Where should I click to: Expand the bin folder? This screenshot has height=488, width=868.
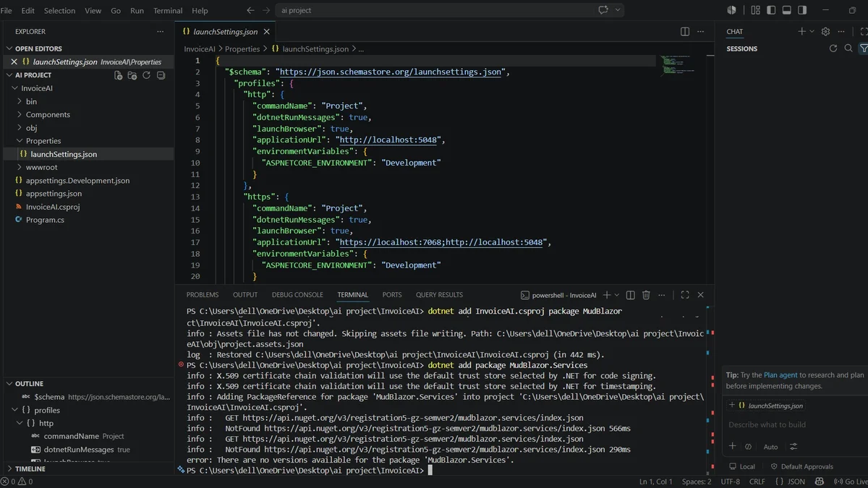pyautogui.click(x=31, y=102)
